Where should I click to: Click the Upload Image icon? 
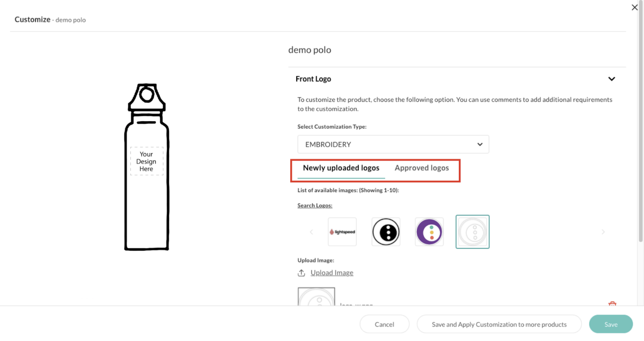click(x=301, y=273)
